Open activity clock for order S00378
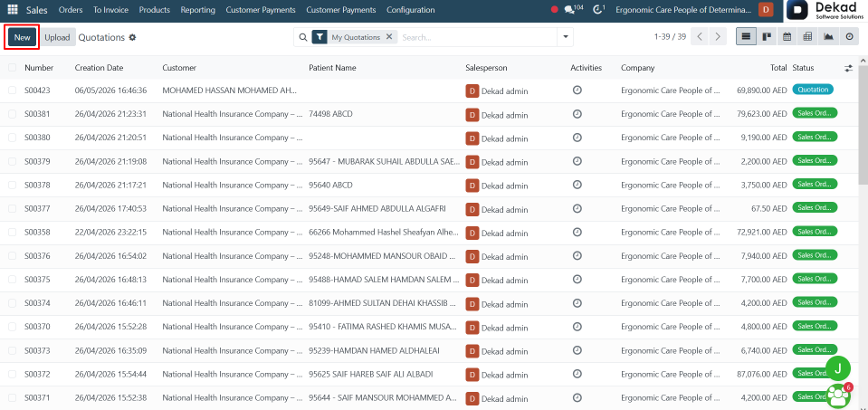 pos(577,185)
